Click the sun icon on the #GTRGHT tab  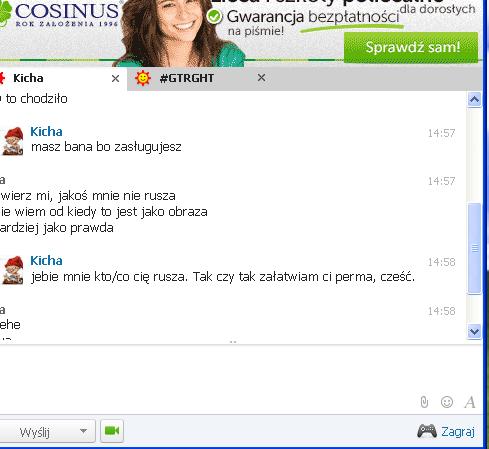tap(143, 78)
